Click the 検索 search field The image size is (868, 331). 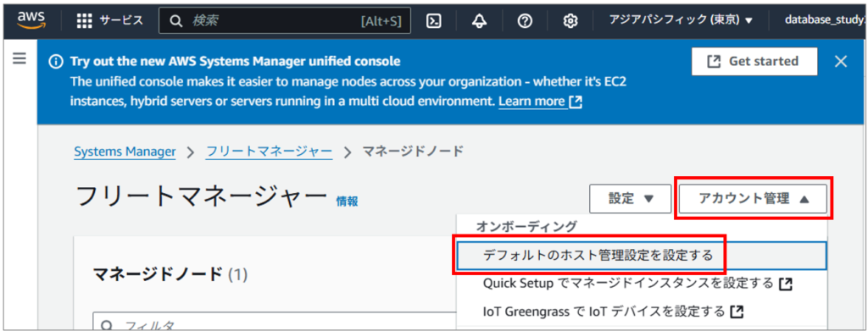click(285, 21)
